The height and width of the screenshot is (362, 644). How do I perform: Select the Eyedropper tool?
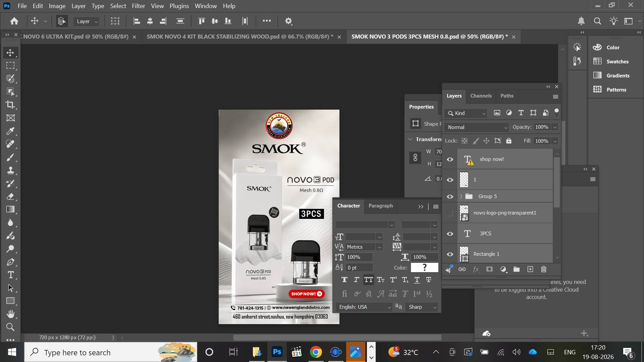(10, 131)
